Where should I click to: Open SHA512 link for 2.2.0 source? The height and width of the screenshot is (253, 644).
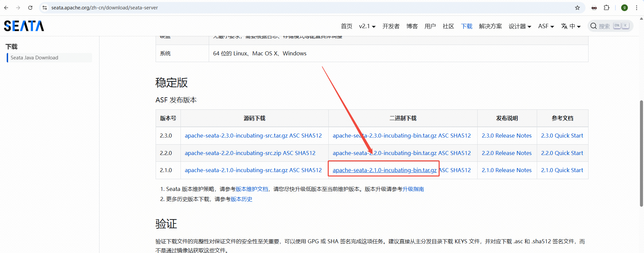(305, 153)
